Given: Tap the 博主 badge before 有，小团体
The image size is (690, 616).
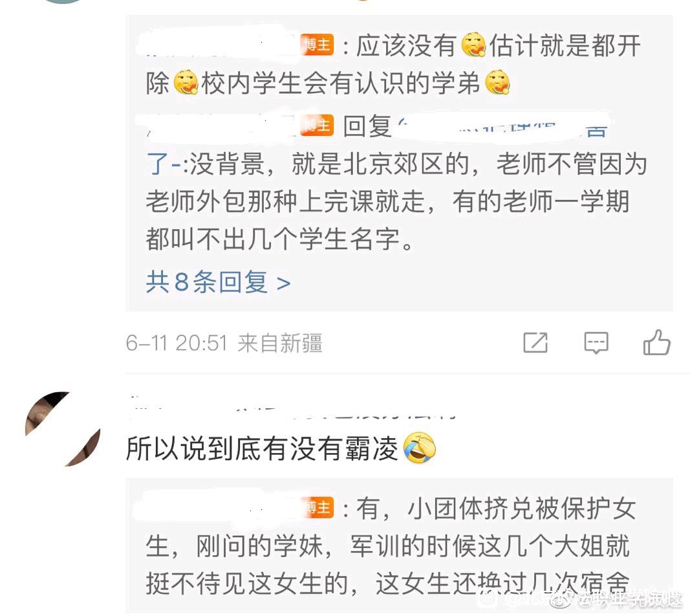Looking at the screenshot, I should click(319, 507).
